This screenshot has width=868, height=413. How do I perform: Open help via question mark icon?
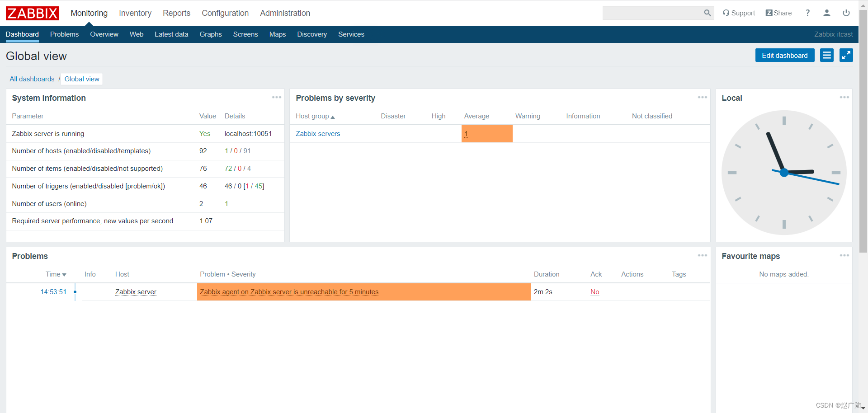807,13
